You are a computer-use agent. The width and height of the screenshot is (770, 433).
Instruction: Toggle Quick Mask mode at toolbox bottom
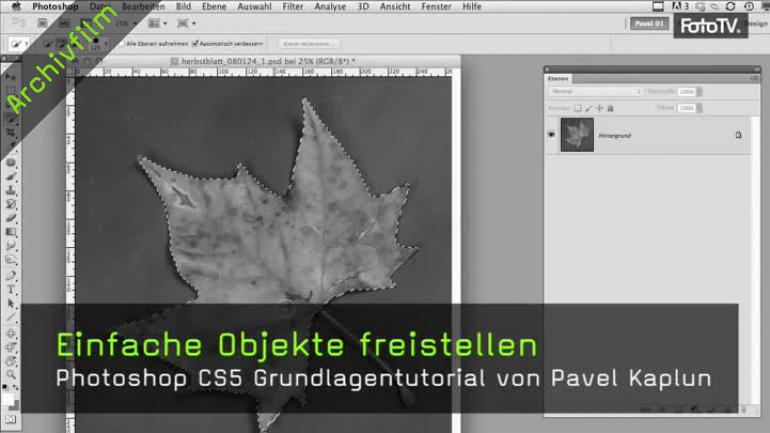[x=11, y=420]
